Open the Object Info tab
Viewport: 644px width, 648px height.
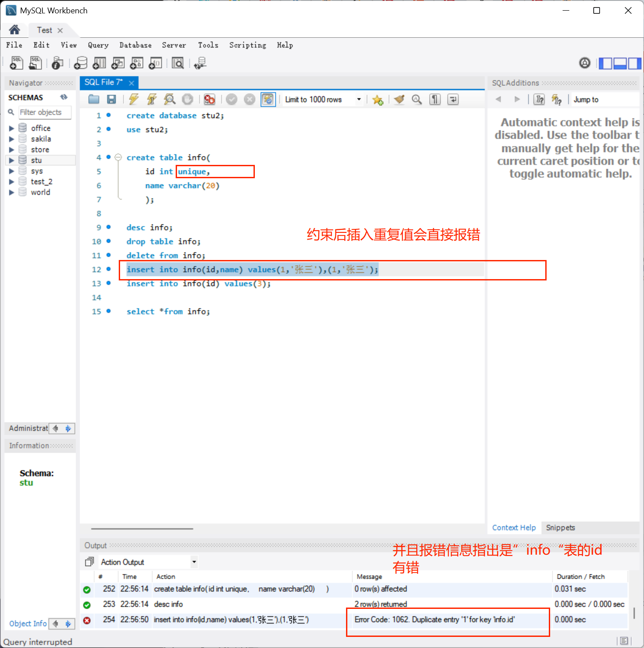coord(28,624)
